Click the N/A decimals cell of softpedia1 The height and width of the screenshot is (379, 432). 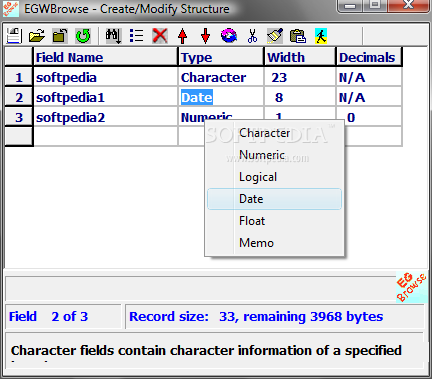[369, 97]
